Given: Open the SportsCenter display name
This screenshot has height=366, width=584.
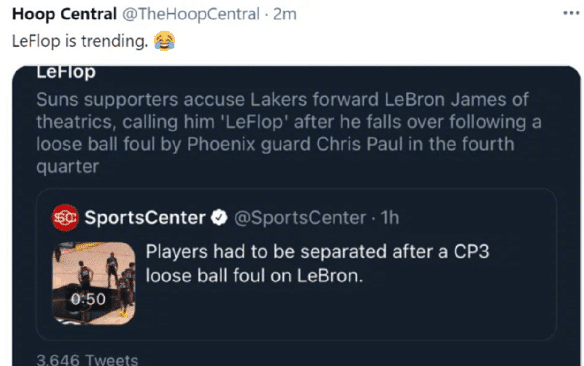Looking at the screenshot, I should [x=145, y=217].
